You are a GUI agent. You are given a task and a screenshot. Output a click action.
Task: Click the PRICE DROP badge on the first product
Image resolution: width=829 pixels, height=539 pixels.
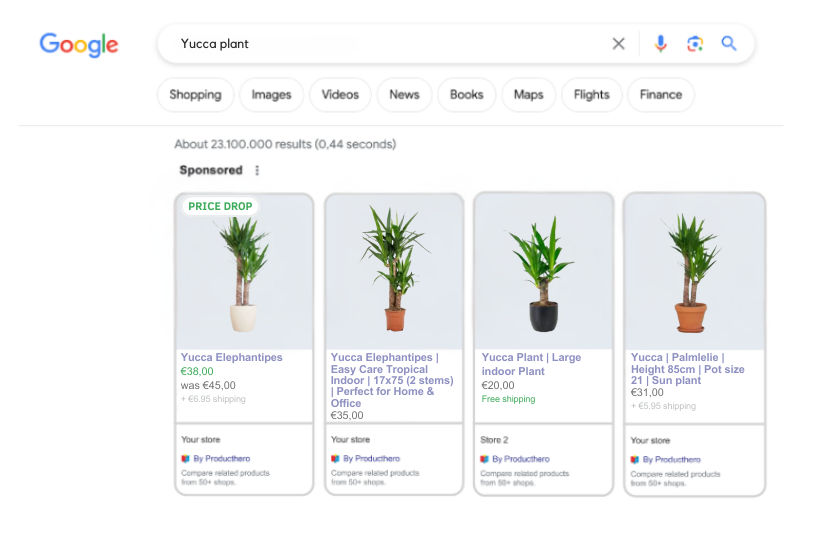pyautogui.click(x=220, y=206)
